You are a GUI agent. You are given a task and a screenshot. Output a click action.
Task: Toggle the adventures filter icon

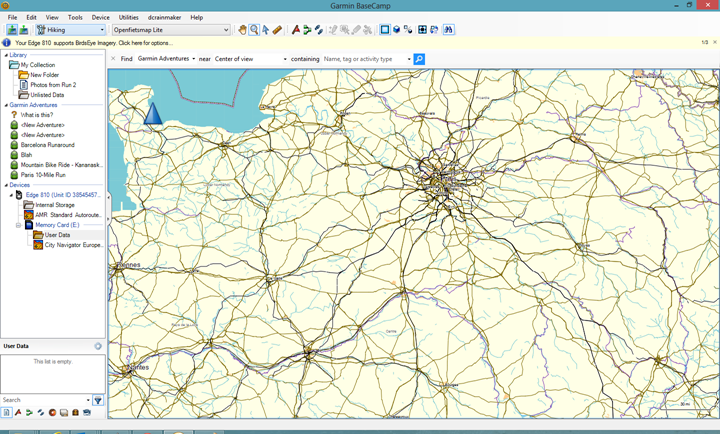coord(75,412)
